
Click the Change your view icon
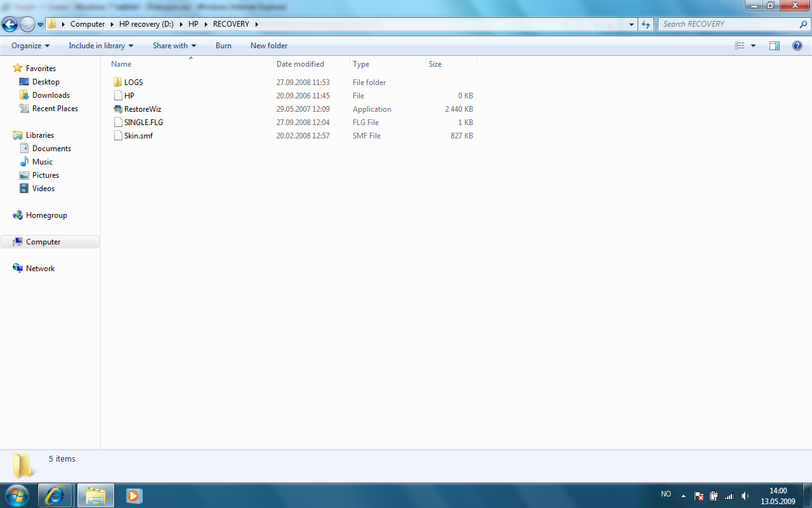click(740, 46)
